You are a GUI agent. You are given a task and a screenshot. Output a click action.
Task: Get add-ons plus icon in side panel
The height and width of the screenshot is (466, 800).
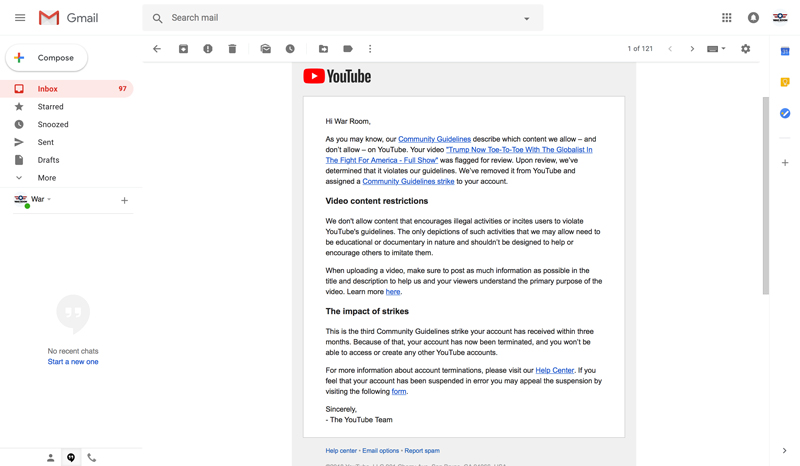pos(785,163)
